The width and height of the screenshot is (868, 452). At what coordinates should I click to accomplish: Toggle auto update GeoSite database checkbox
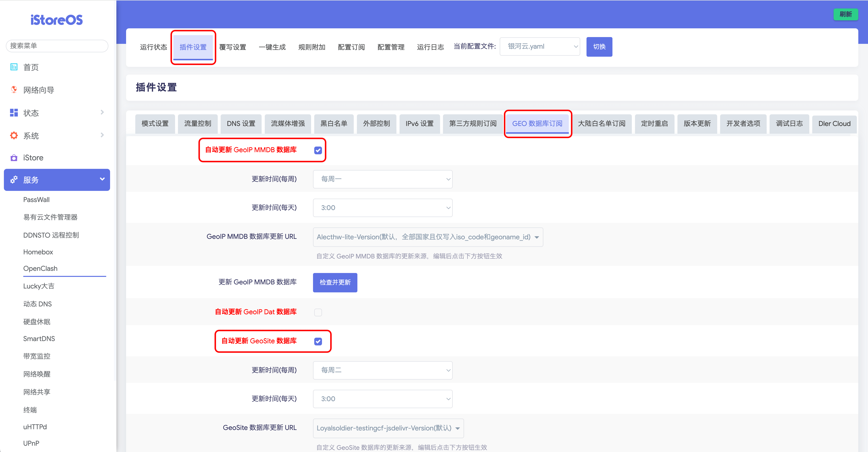(318, 341)
